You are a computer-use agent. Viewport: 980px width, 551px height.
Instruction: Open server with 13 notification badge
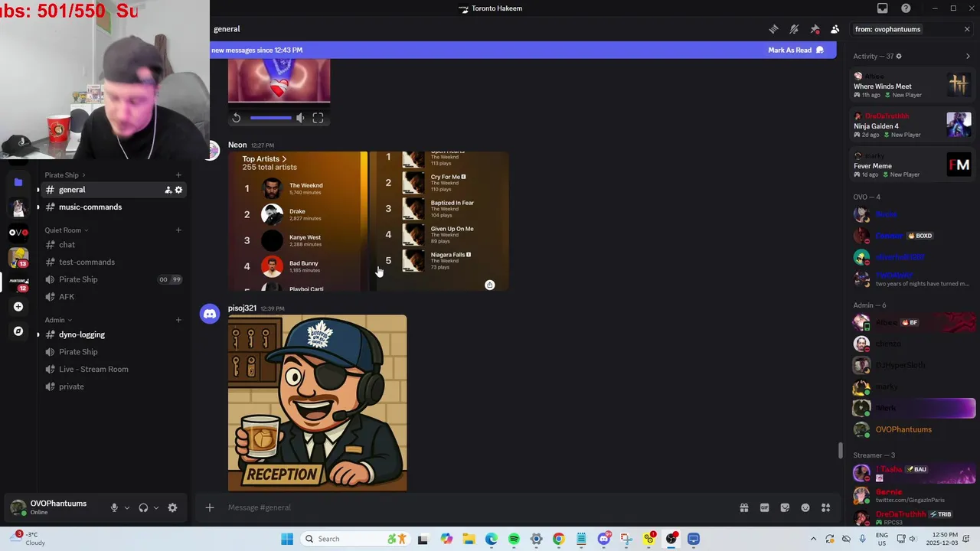pyautogui.click(x=18, y=257)
